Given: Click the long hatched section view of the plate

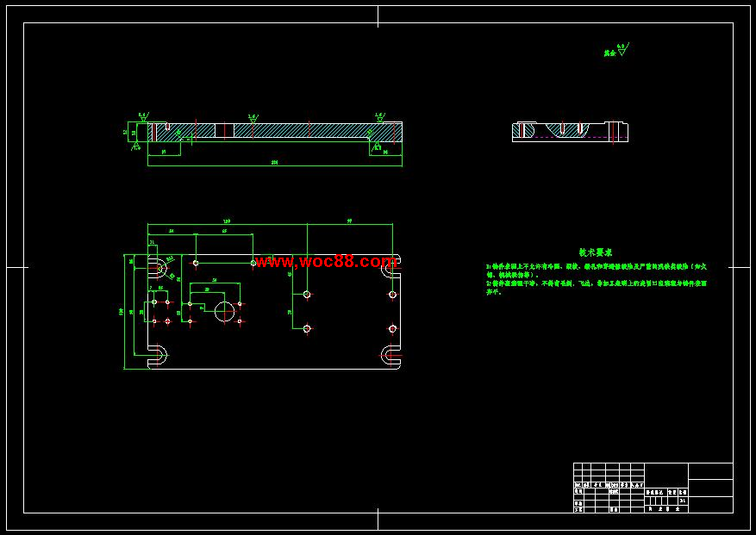Looking at the screenshot, I should 275,131.
